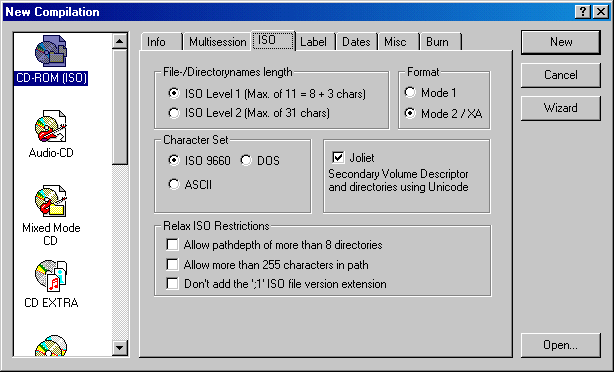Click the New button
Viewport: 614px width, 372px height.
pos(560,42)
